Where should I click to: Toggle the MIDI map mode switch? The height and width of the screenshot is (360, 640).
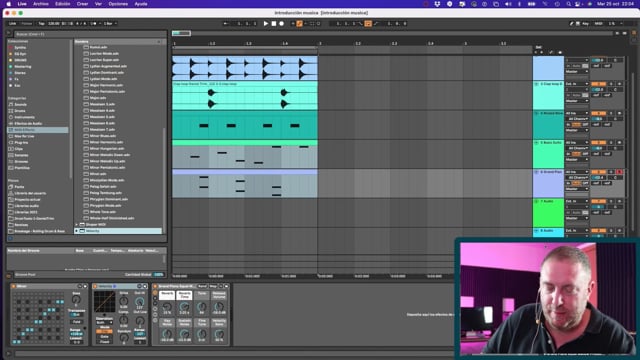click(x=598, y=24)
